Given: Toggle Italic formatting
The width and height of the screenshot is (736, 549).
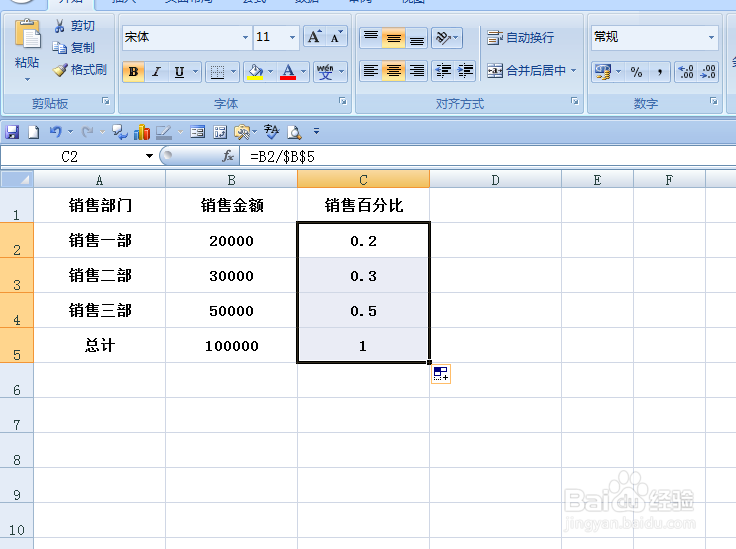Looking at the screenshot, I should (156, 72).
